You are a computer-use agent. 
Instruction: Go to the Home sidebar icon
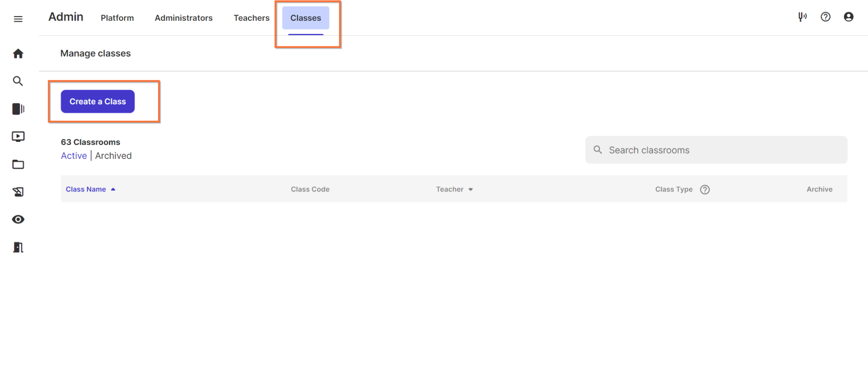tap(18, 54)
